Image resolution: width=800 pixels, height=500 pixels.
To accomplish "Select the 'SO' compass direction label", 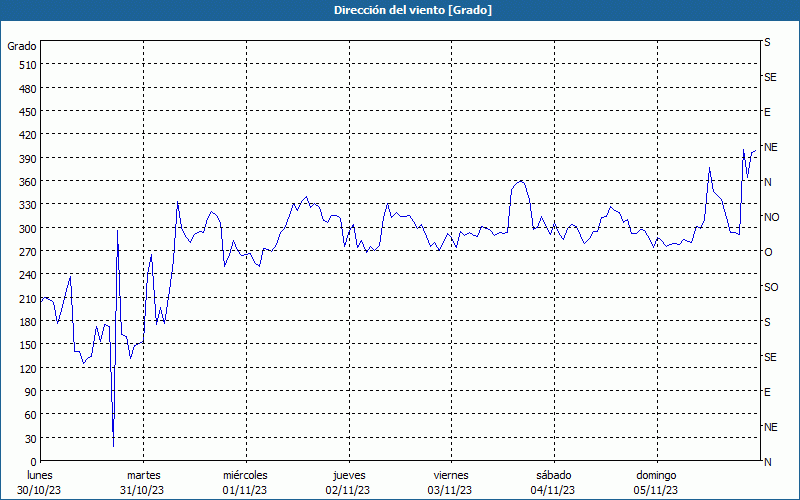I will [771, 287].
